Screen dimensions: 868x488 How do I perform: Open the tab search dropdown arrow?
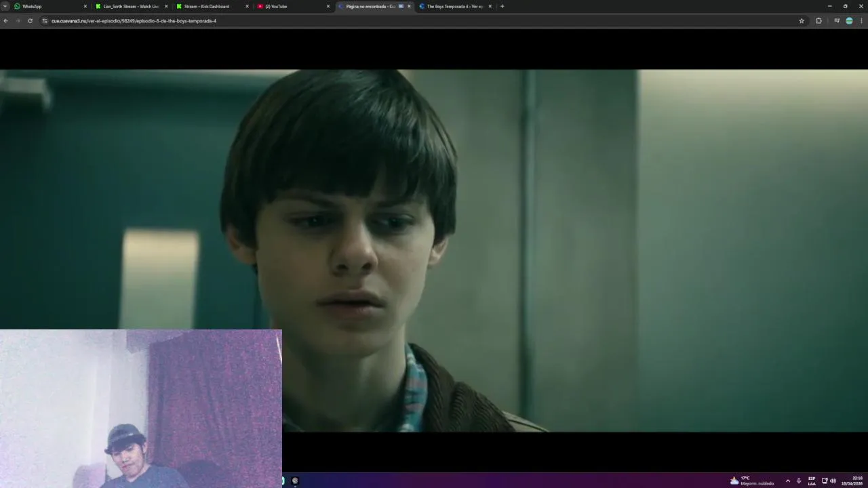(x=5, y=6)
